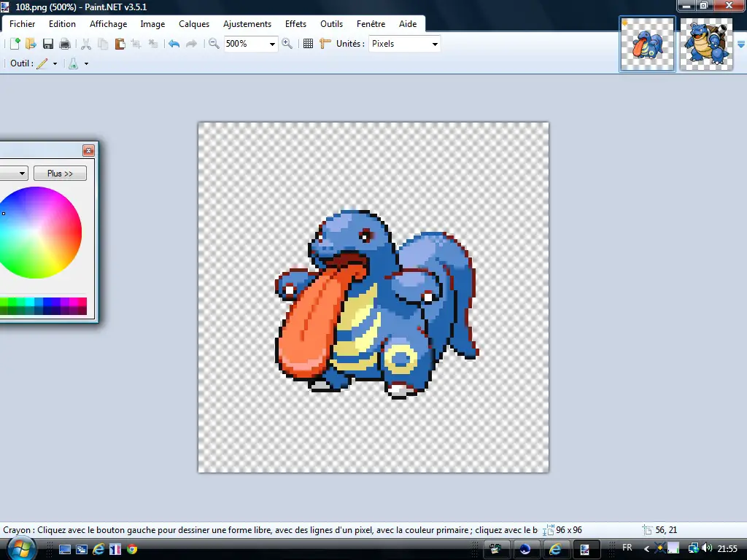Click the Show Desktop quick launch icon
Screen dimensions: 747x560
point(65,550)
